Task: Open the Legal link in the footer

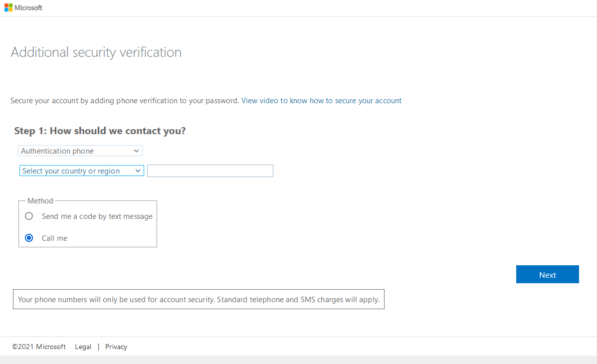Action: pyautogui.click(x=83, y=347)
